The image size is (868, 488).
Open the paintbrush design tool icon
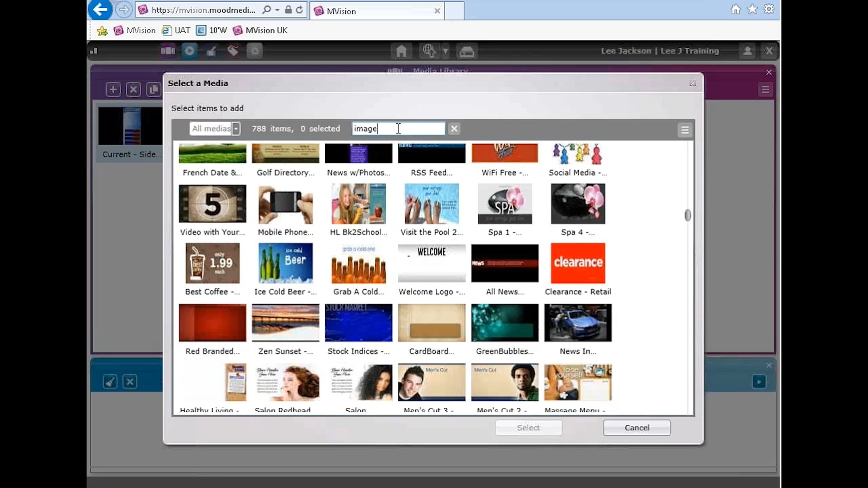point(211,51)
